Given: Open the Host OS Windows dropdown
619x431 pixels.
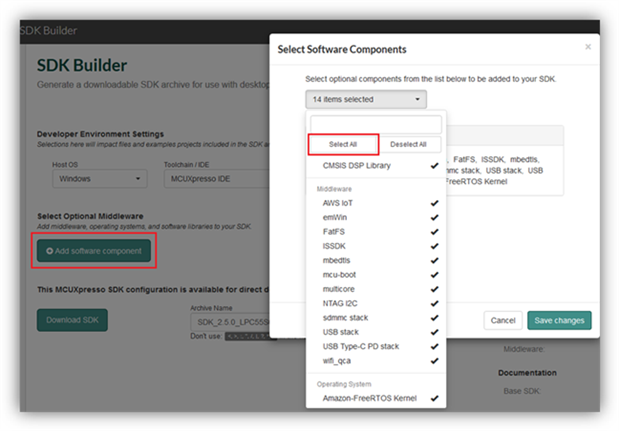Looking at the screenshot, I should pyautogui.click(x=99, y=179).
